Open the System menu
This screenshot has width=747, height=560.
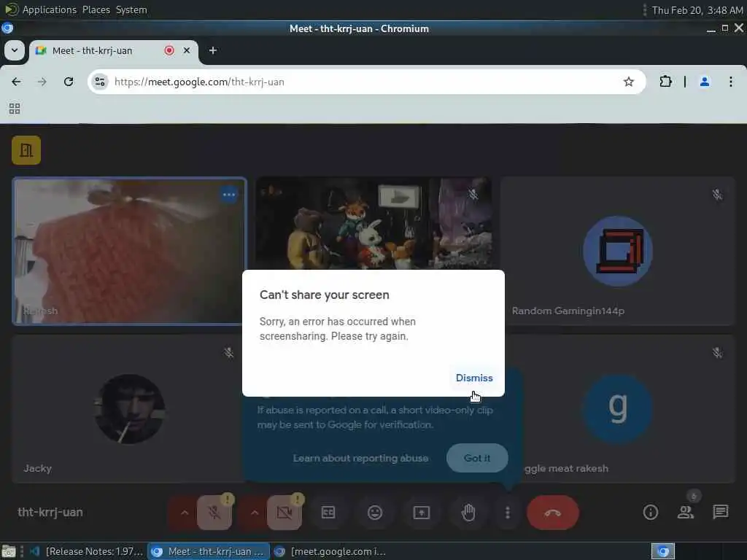[131, 9]
